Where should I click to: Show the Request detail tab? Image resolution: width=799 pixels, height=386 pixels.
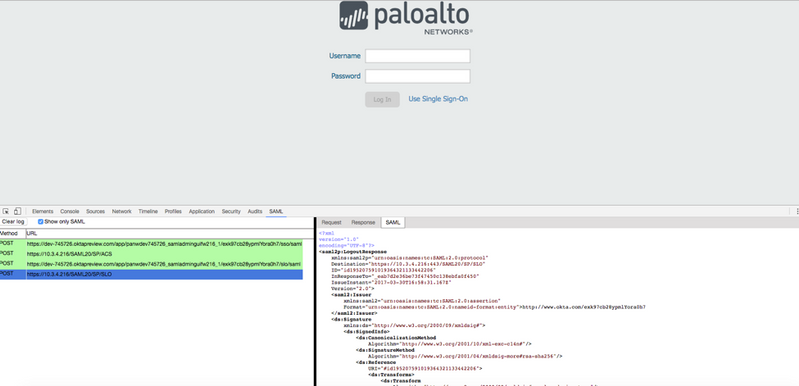(x=331, y=223)
